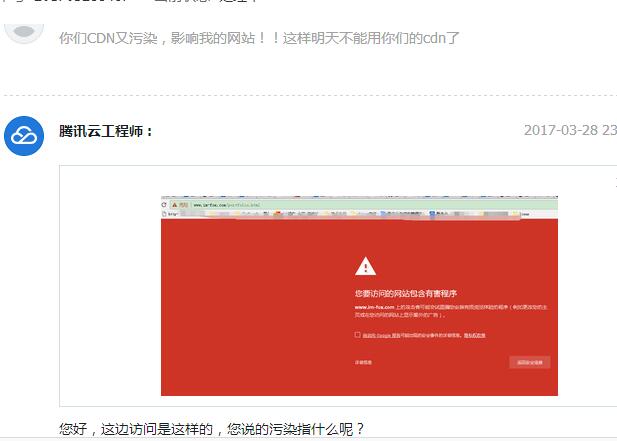Viewport: 617px width, 441px height.
Task: Open the privacy policy link
Action: click(x=475, y=336)
